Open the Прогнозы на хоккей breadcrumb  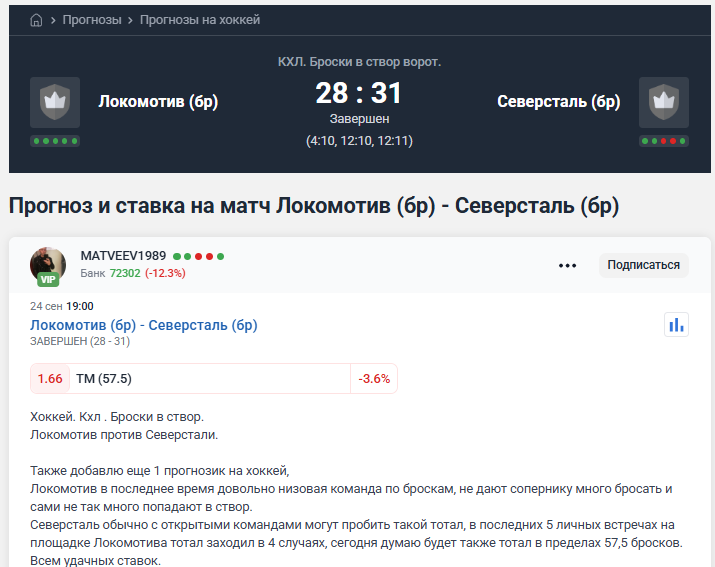tap(200, 20)
